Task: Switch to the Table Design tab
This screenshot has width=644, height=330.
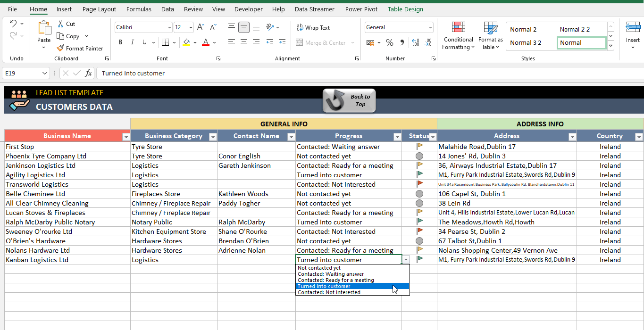Action: pyautogui.click(x=405, y=9)
